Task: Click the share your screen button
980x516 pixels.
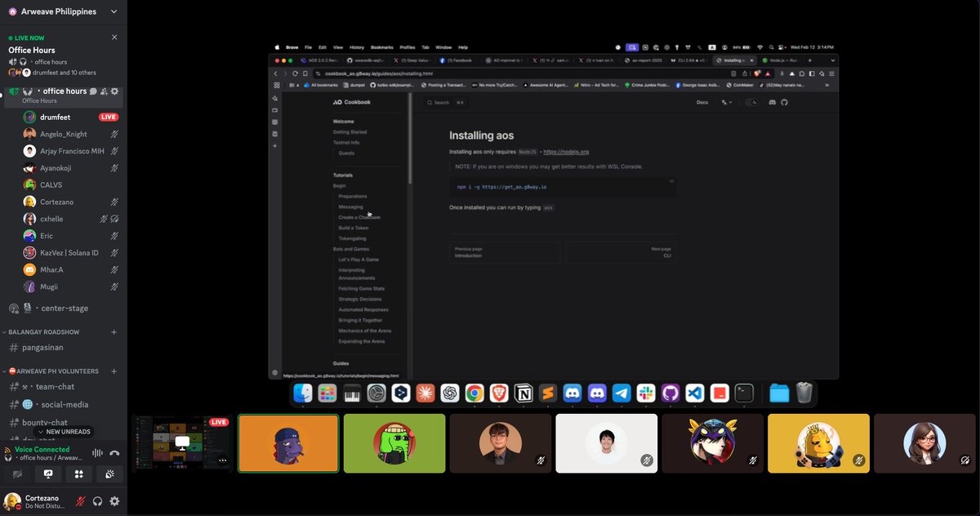Action: pos(48,474)
